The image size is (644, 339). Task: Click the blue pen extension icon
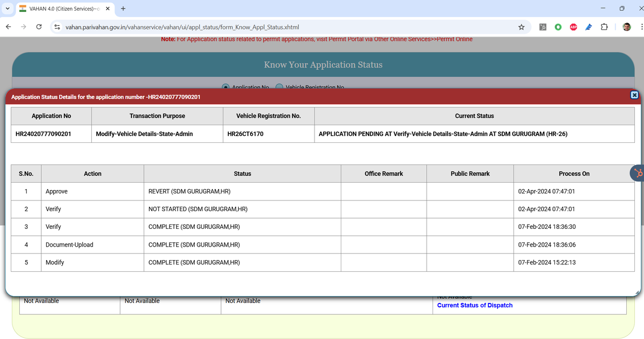coord(589,27)
